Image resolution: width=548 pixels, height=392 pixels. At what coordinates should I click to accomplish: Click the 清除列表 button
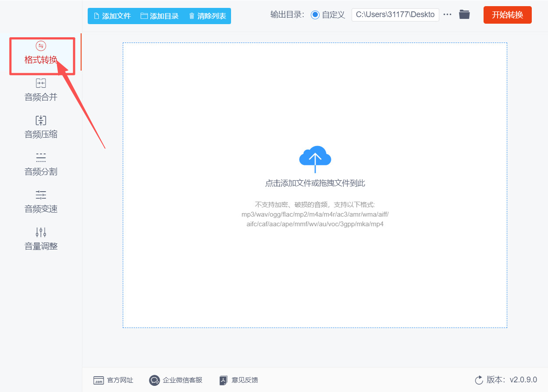point(207,16)
